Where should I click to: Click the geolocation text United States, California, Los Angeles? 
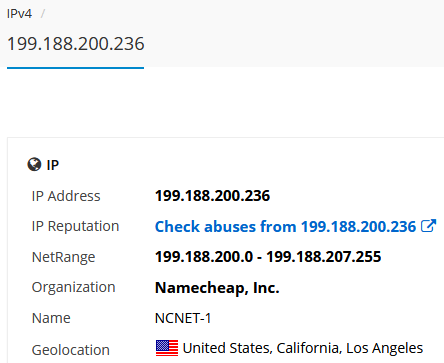tap(303, 348)
